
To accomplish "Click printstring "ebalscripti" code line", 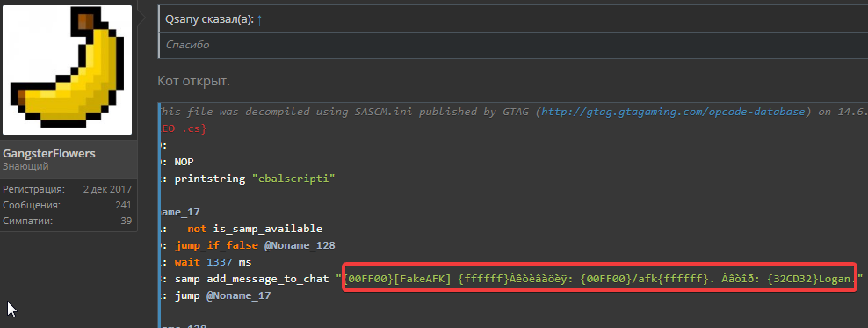I will click(x=255, y=179).
